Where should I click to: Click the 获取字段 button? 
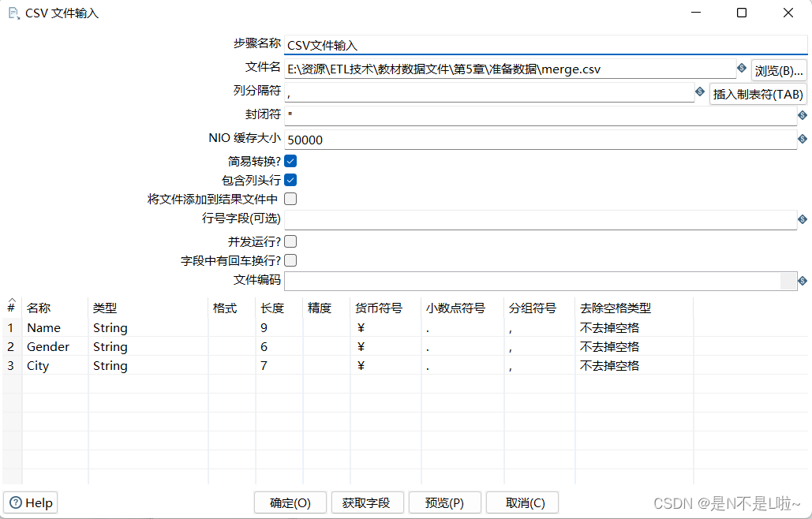click(368, 502)
